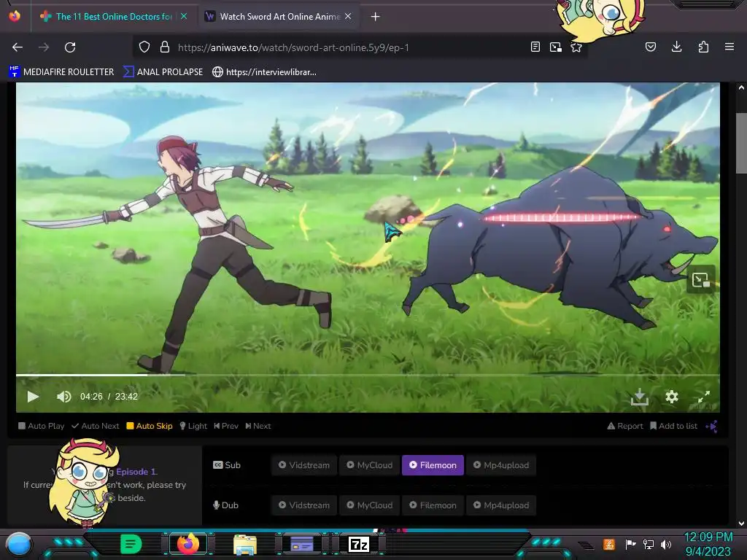Go to Next episode
The width and height of the screenshot is (747, 560).
pyautogui.click(x=258, y=426)
